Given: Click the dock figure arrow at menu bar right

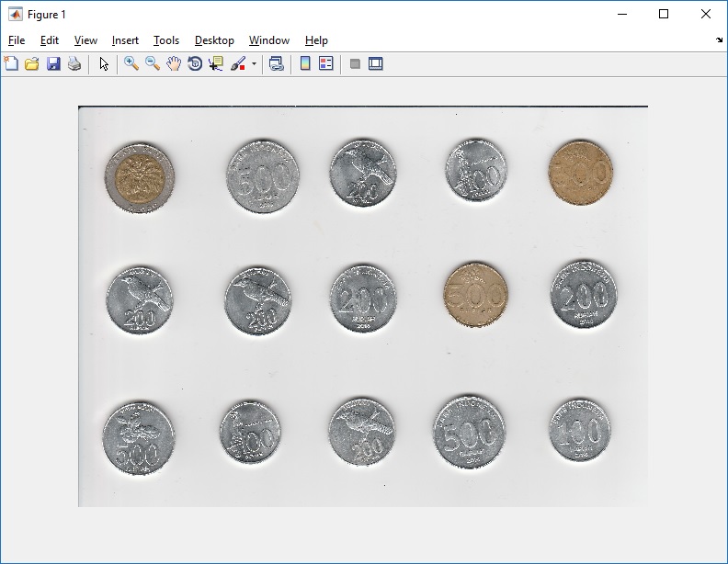Looking at the screenshot, I should coord(719,40).
